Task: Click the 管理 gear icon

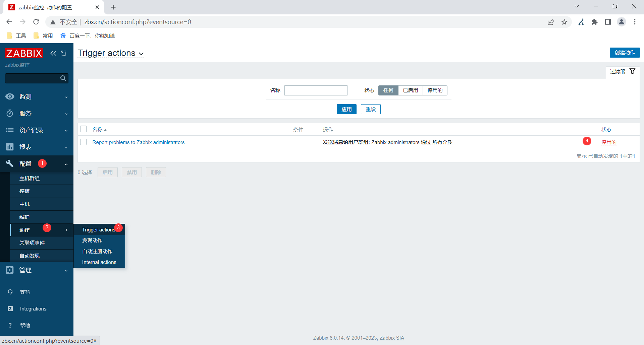Action: click(x=10, y=270)
